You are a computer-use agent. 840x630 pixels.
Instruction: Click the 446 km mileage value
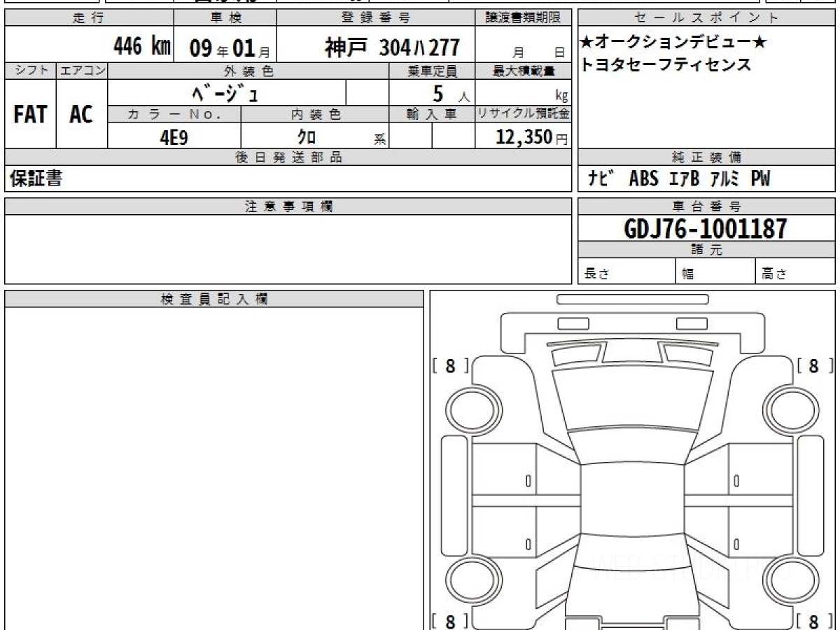[x=142, y=47]
